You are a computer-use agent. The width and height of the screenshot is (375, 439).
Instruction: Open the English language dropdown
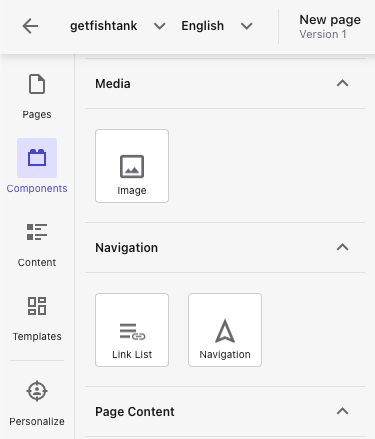[x=217, y=26]
